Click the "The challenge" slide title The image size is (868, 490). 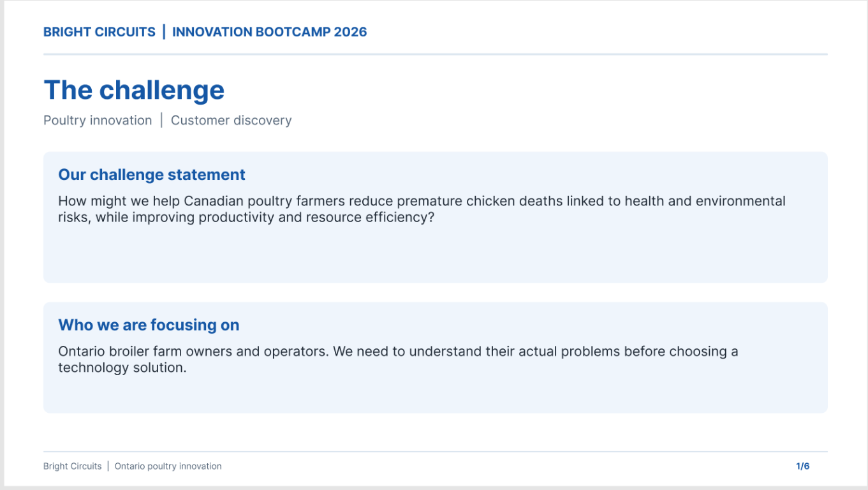134,91
